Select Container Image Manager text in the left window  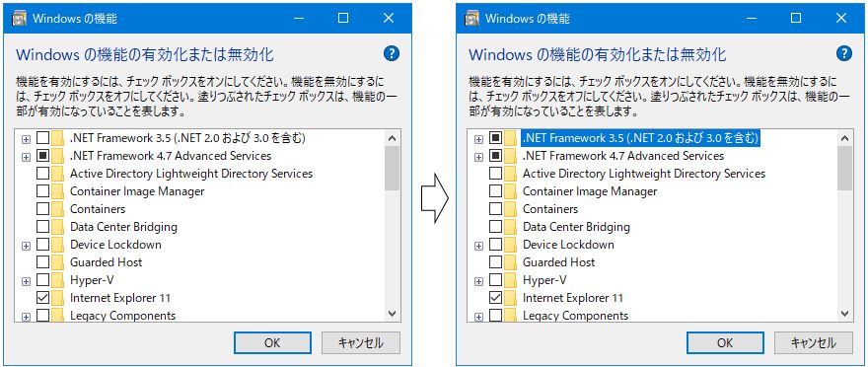137,191
